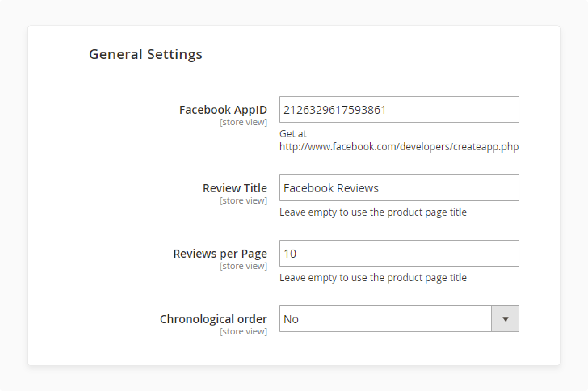Select the Reviews per Page field
Image resolution: width=588 pixels, height=391 pixels.
399,253
